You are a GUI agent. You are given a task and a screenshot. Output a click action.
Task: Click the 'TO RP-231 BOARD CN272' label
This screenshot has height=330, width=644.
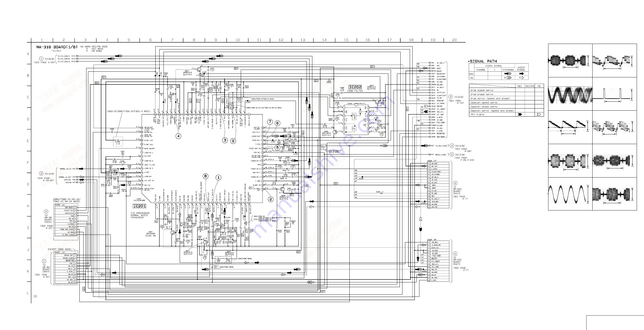(x=458, y=190)
